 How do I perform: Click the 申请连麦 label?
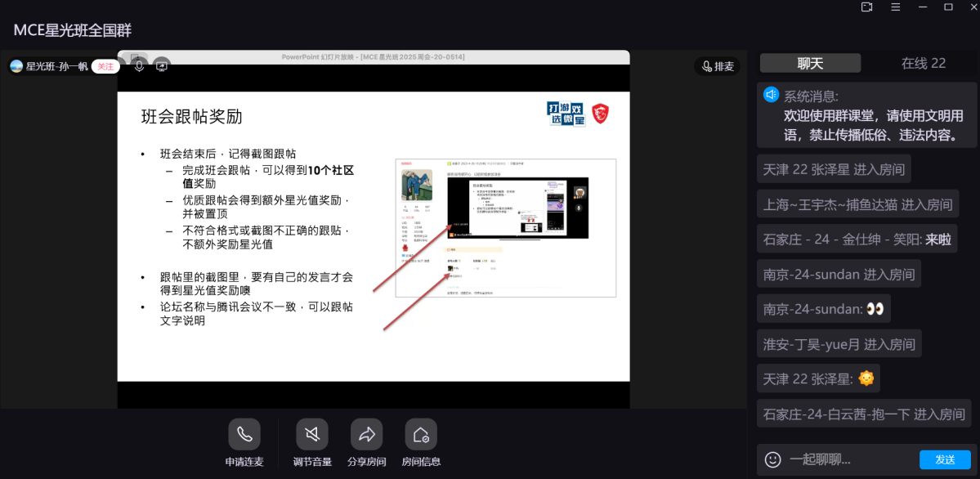tap(244, 462)
